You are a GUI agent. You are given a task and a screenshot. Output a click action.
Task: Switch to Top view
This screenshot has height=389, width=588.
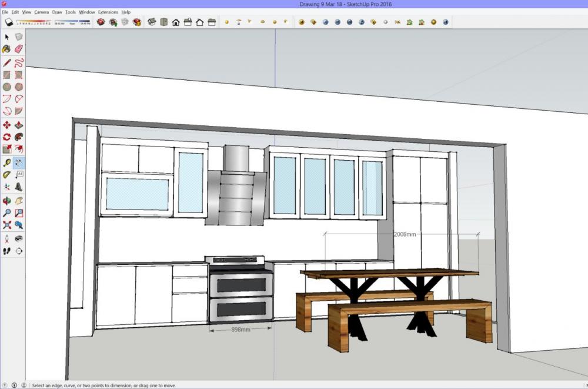click(164, 22)
